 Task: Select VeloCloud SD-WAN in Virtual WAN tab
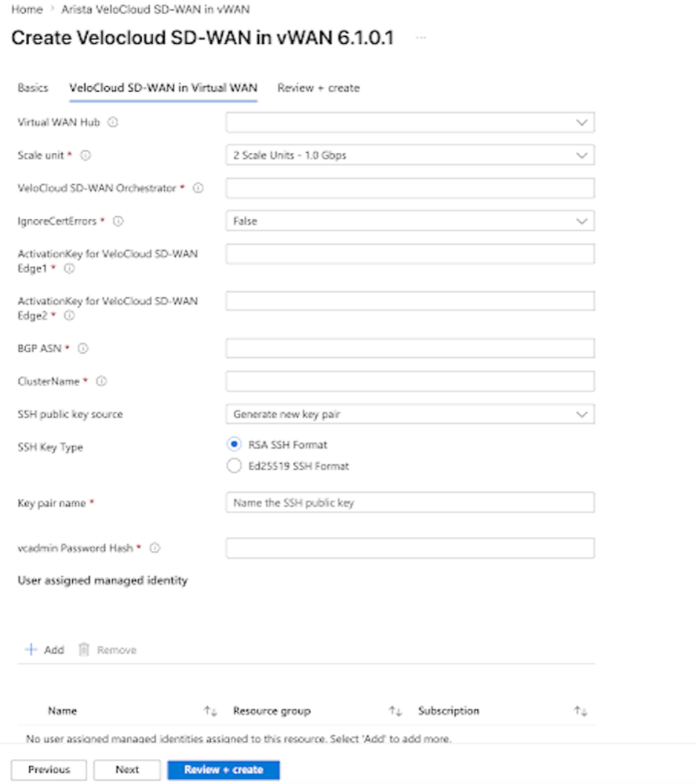[x=163, y=88]
